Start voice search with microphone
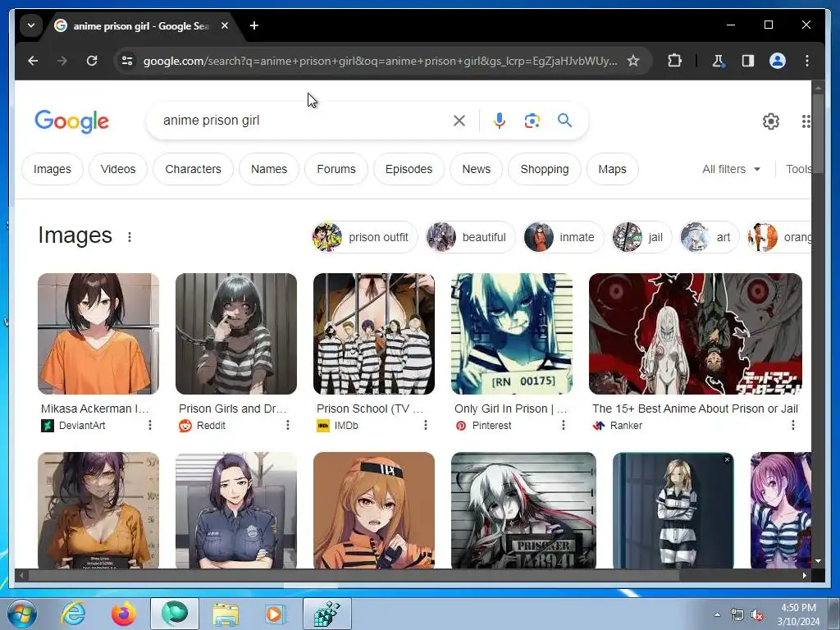The height and width of the screenshot is (630, 840). pyautogui.click(x=500, y=121)
